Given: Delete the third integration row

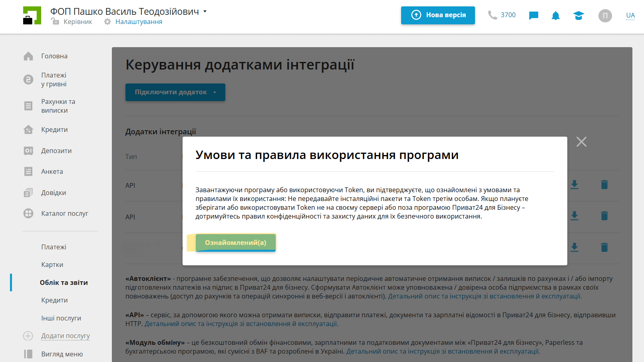Looking at the screenshot, I should 604,248.
